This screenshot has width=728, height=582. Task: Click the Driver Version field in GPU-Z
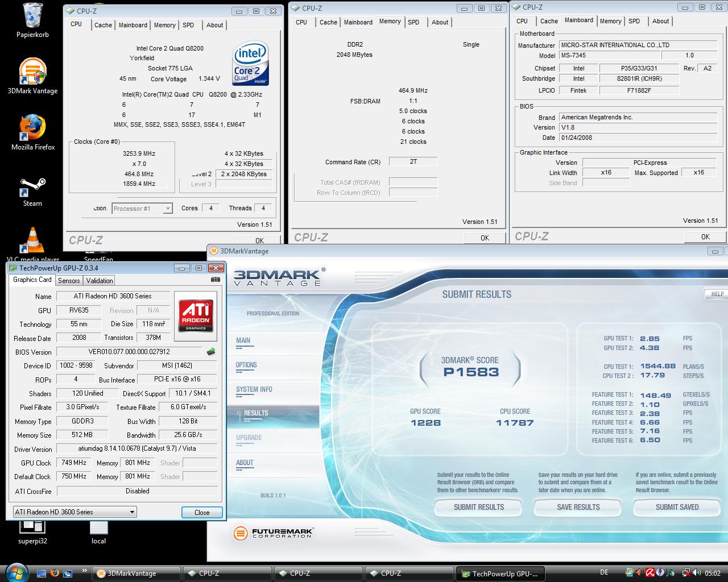137,448
